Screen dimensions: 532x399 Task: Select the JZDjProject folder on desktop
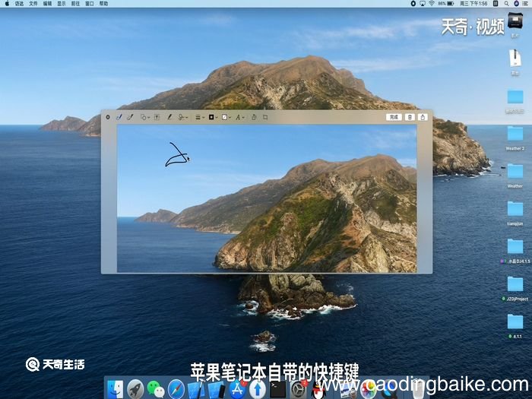tap(515, 288)
